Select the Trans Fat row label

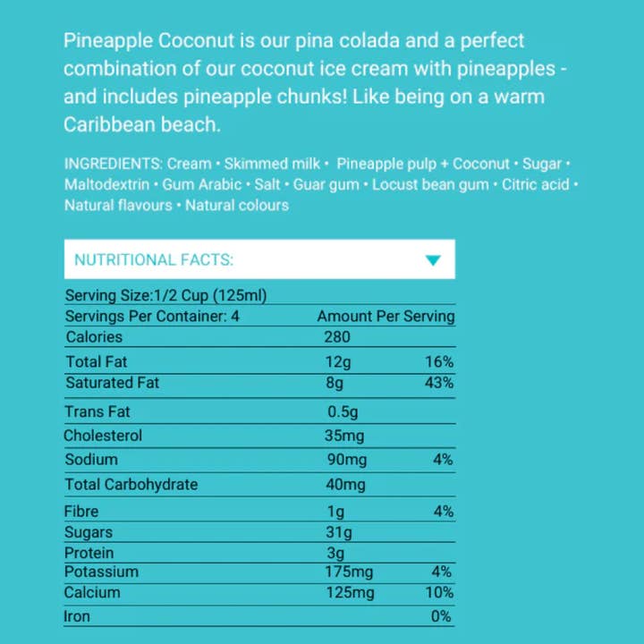click(97, 412)
